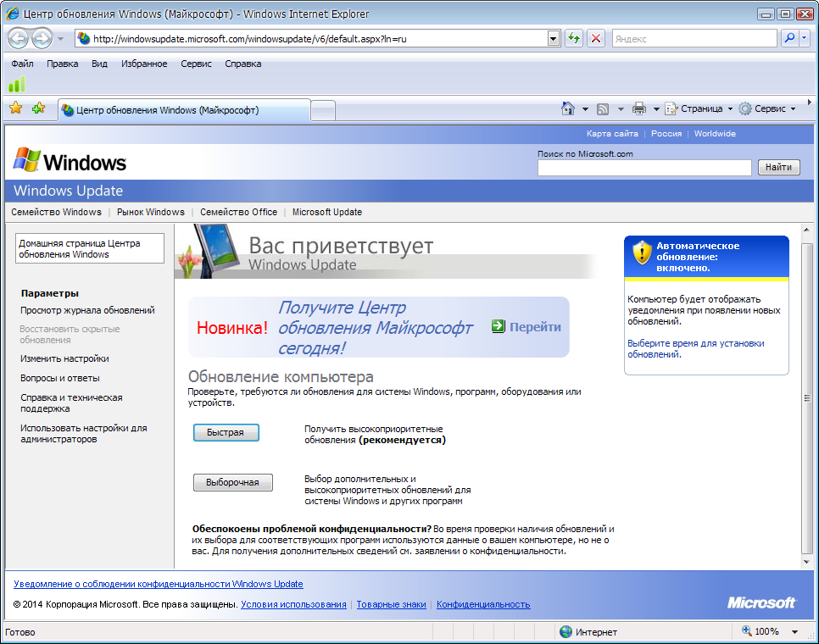Click the Выборочная update button
Screen dimensions: 819x644
(233, 482)
